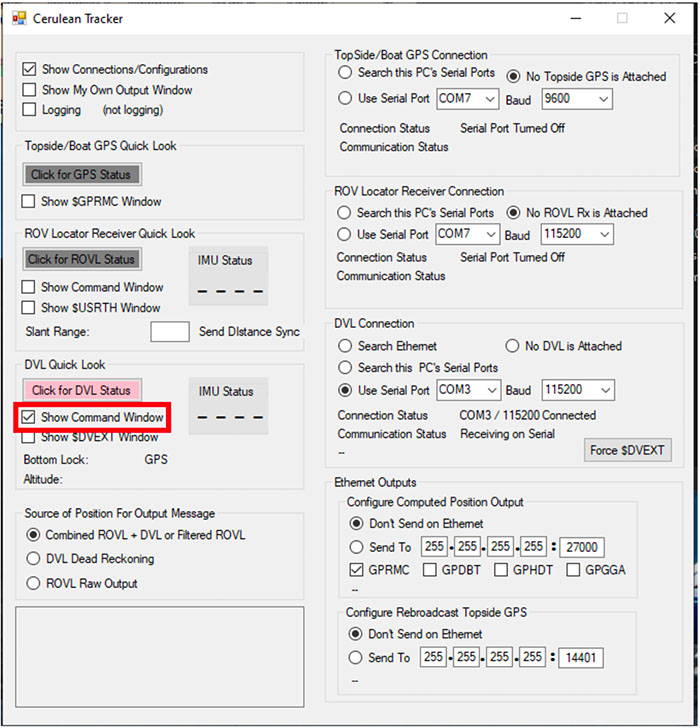Enable the GPDBT message checkbox
The width and height of the screenshot is (700, 728).
[430, 570]
